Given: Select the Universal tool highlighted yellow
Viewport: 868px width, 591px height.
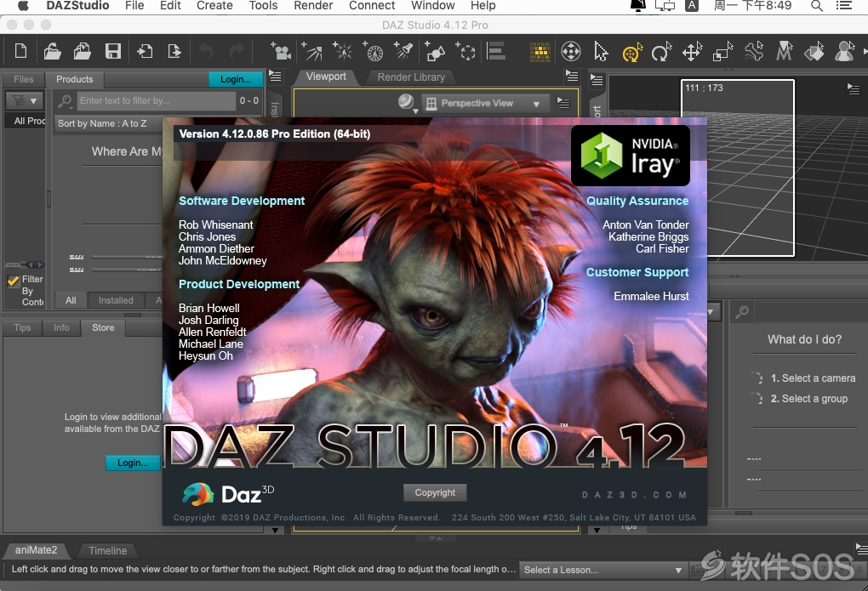Looking at the screenshot, I should click(631, 52).
